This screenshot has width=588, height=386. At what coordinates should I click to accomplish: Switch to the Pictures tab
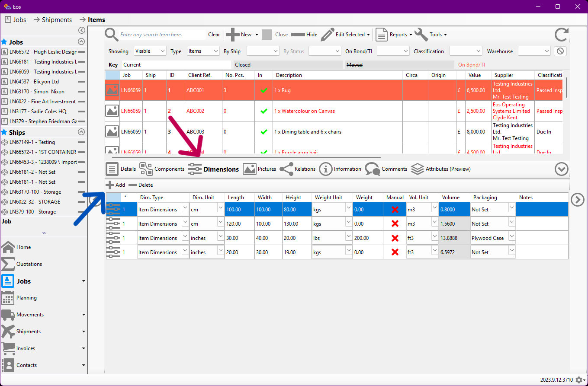click(260, 169)
